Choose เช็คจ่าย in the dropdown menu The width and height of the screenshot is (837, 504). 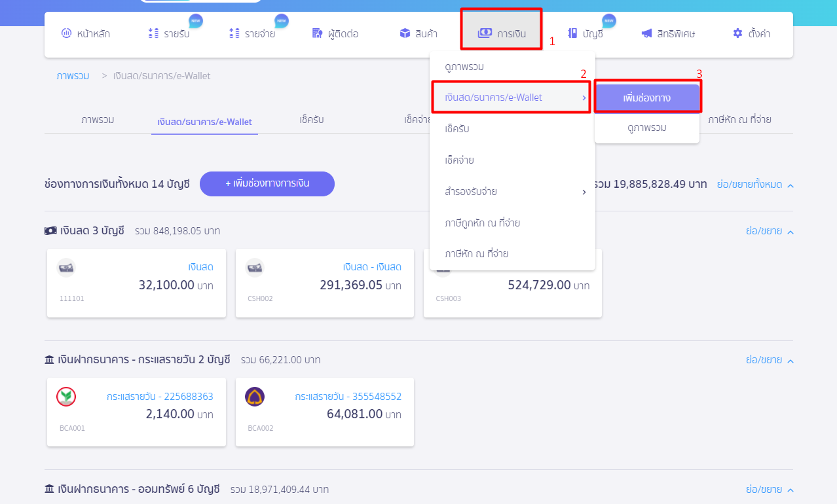point(459,160)
